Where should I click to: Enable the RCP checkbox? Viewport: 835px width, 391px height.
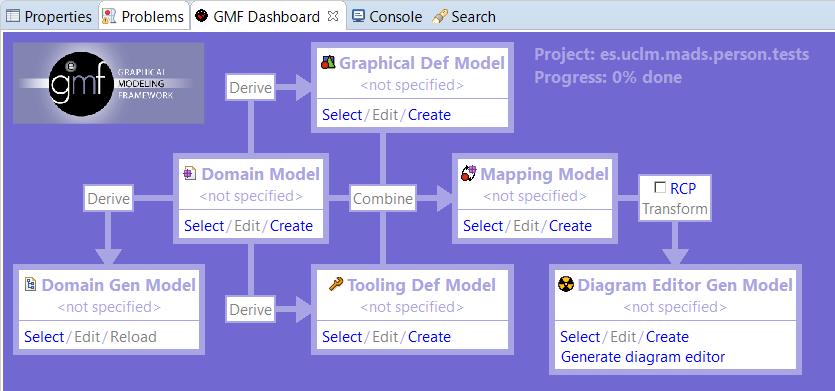pos(660,188)
